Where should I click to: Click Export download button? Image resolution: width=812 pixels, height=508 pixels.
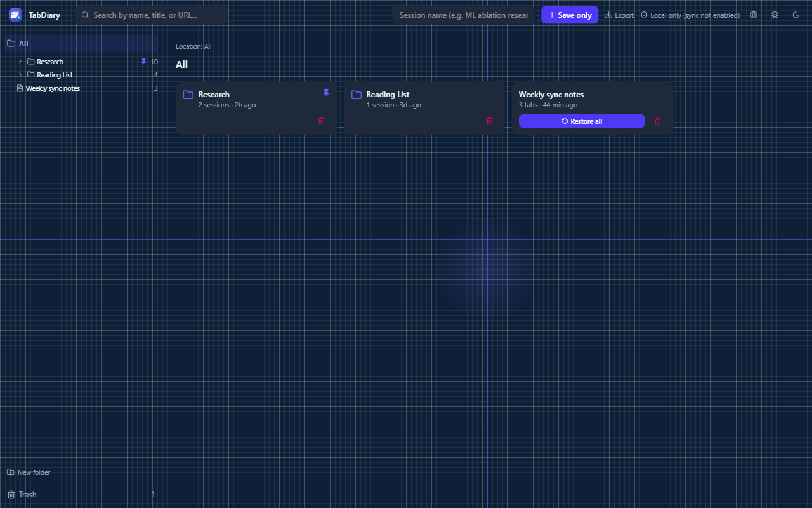point(620,15)
